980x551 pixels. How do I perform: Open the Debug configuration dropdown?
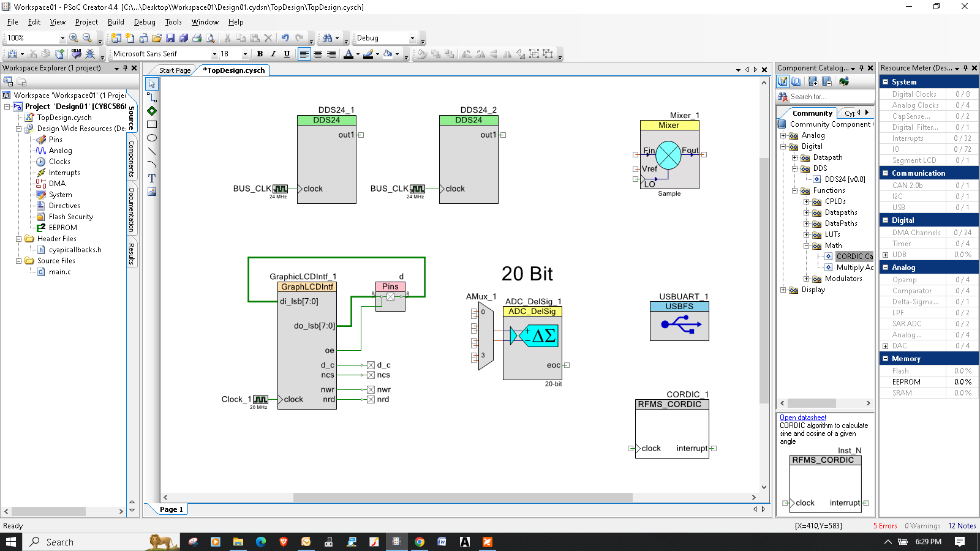[x=412, y=38]
